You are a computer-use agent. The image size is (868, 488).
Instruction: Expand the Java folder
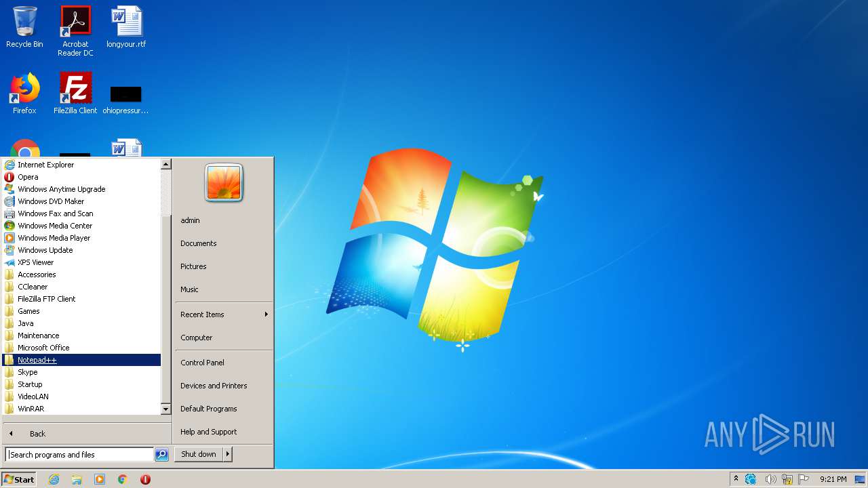81,323
